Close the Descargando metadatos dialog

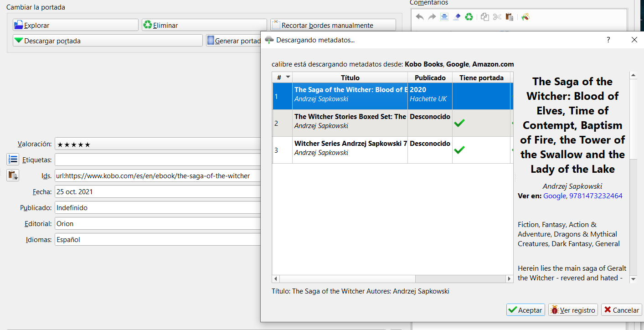(x=634, y=40)
